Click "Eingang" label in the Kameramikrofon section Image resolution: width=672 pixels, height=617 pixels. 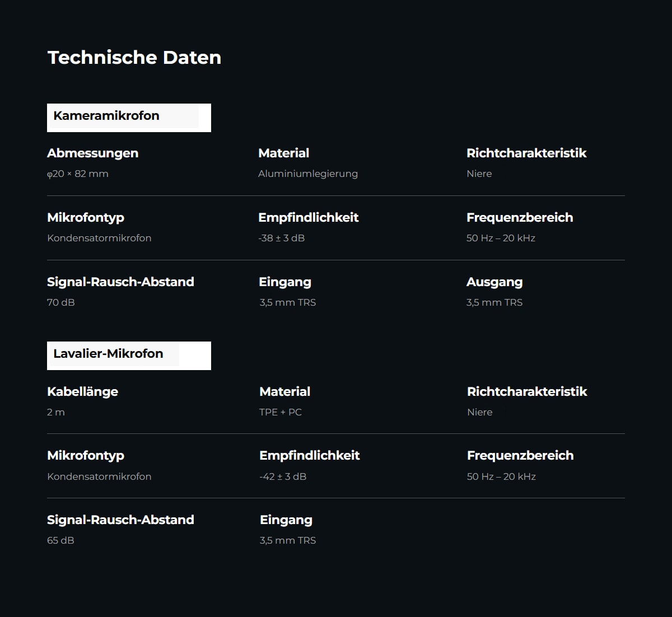(x=285, y=283)
